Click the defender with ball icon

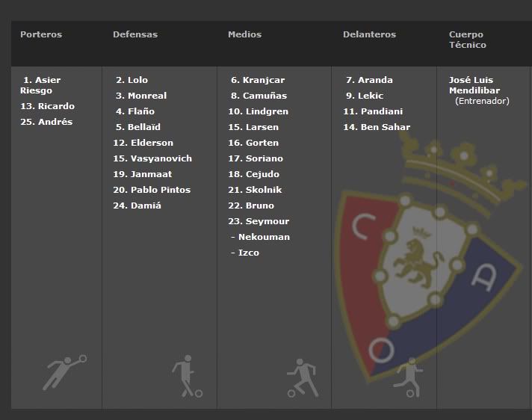pos(187,376)
